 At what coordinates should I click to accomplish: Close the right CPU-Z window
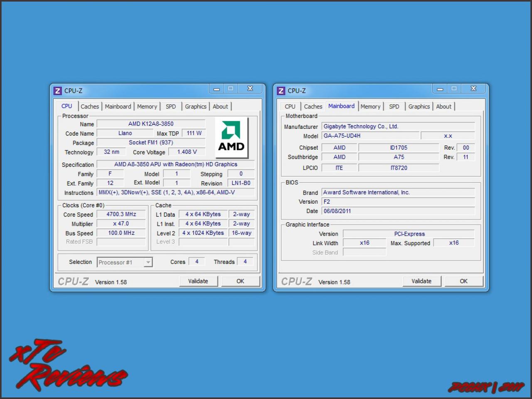[x=473, y=89]
